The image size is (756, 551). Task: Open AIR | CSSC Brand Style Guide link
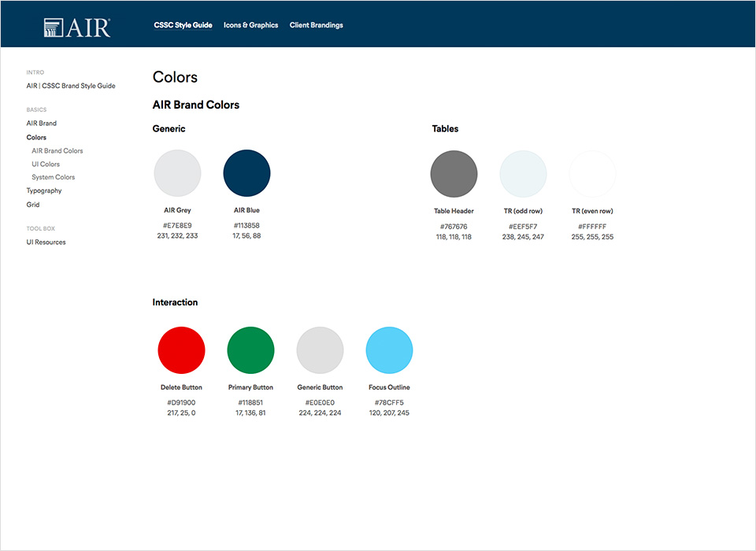pos(71,86)
